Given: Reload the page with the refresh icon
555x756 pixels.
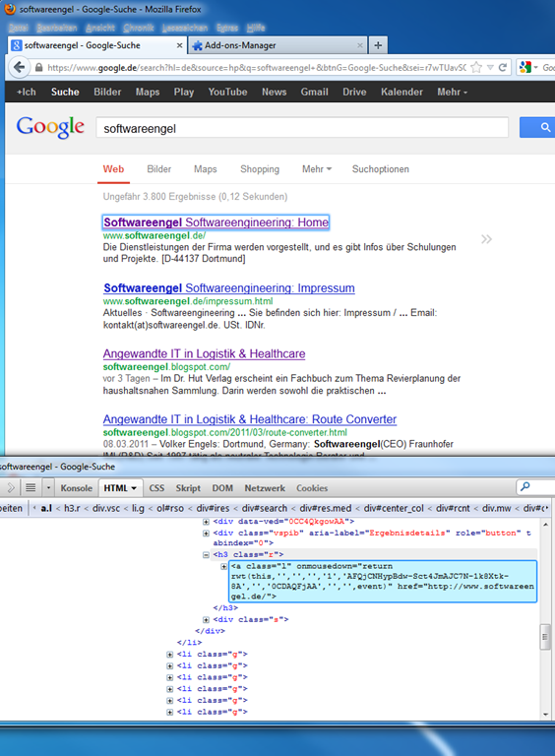Looking at the screenshot, I should 503,68.
